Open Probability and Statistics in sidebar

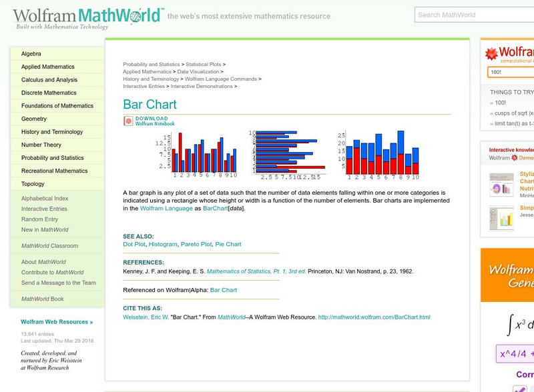tap(52, 158)
